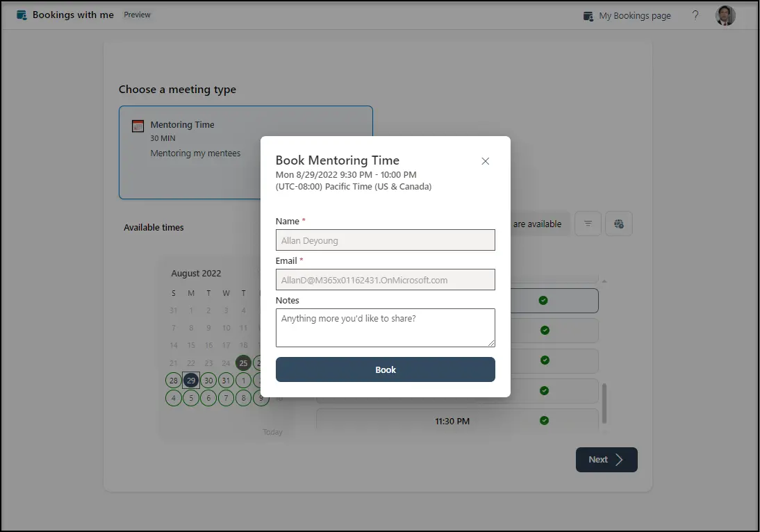
Task: Choose the 11:30 PM time slot
Action: 452,421
